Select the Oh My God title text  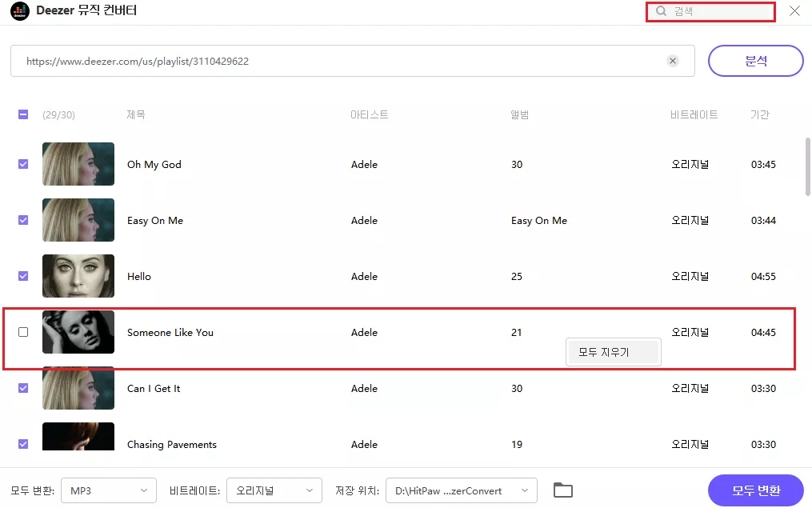(x=154, y=165)
